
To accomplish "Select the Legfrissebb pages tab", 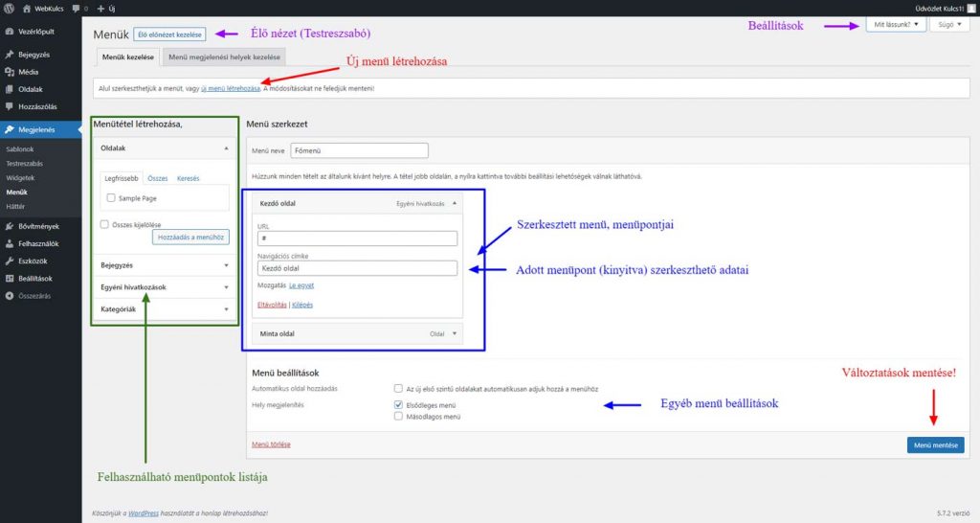I will pyautogui.click(x=122, y=178).
